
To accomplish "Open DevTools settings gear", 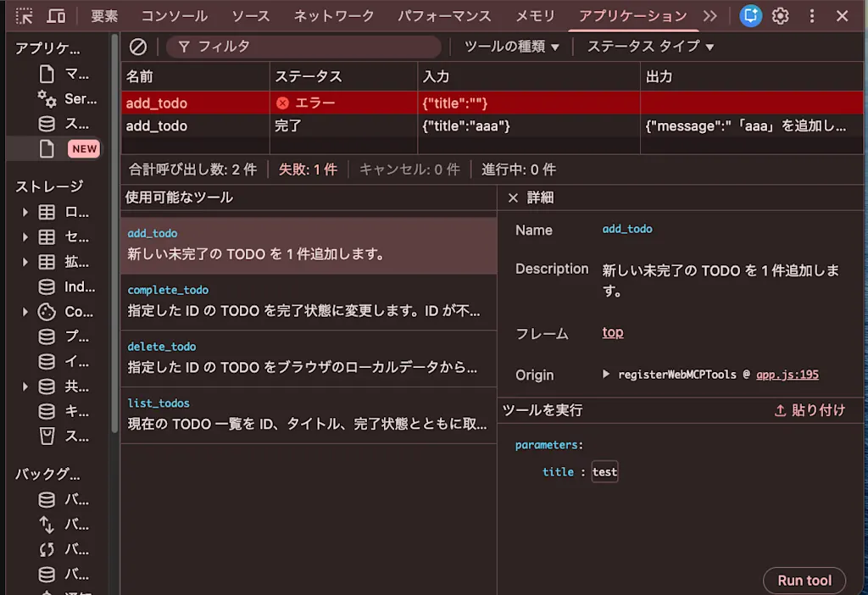I will click(781, 16).
